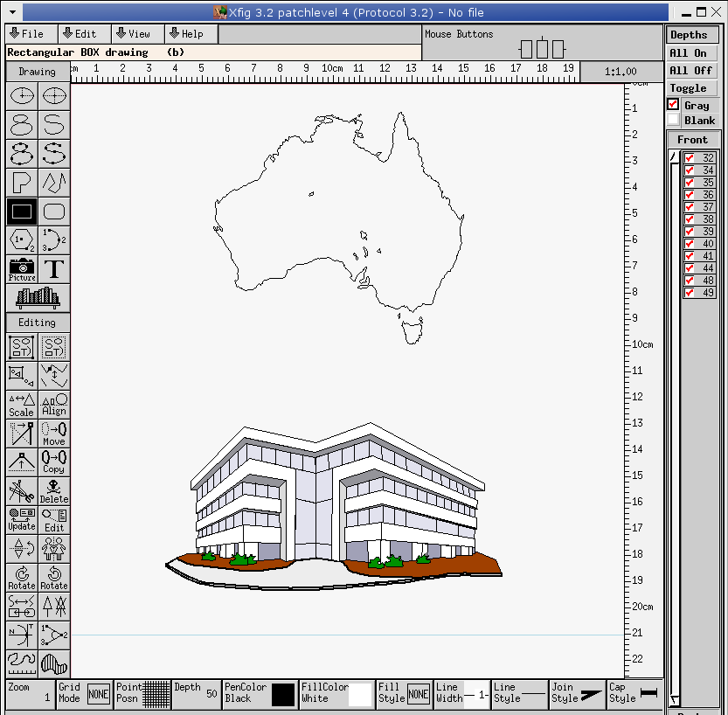Open the File menu

pos(31,33)
